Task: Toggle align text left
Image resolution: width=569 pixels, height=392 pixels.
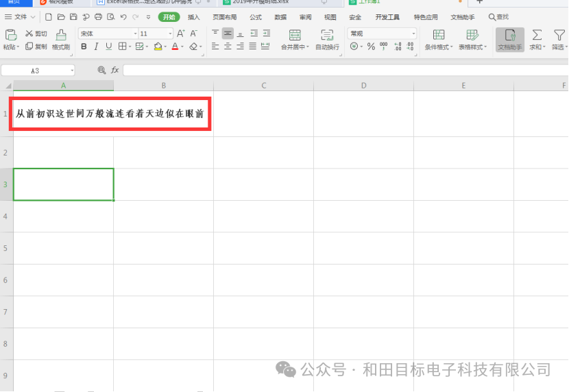Action: coord(215,46)
